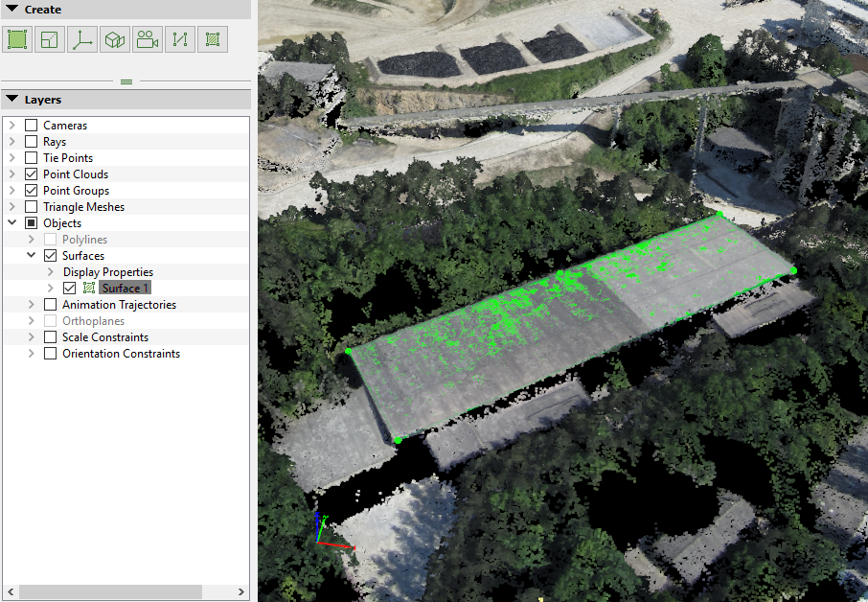Click the 3D axes orientation constraint tool
The height and width of the screenshot is (602, 868).
(x=82, y=39)
